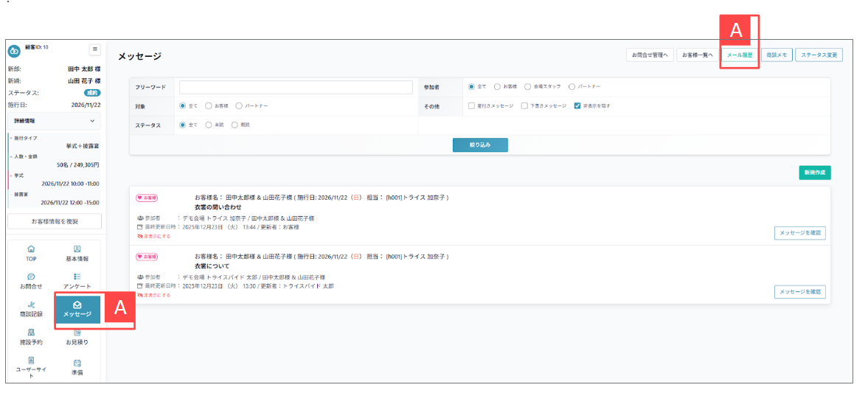Viewport: 868px width, 396px height.
Task: Select the 未読 status radio button
Action: coord(209,125)
